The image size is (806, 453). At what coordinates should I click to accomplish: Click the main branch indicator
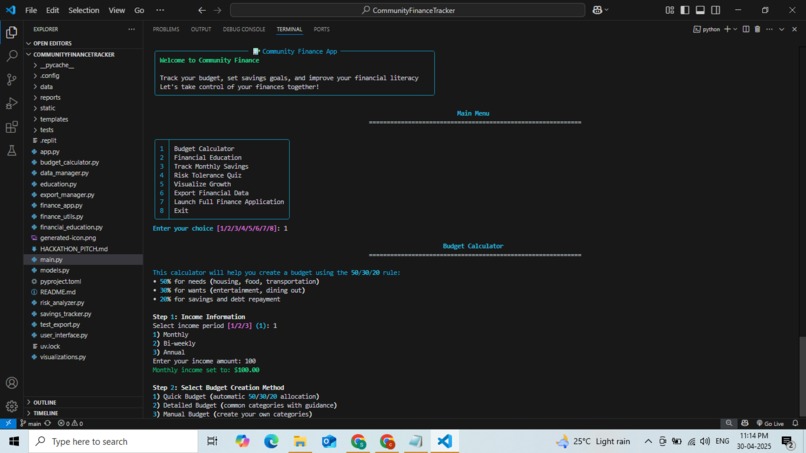click(x=30, y=423)
